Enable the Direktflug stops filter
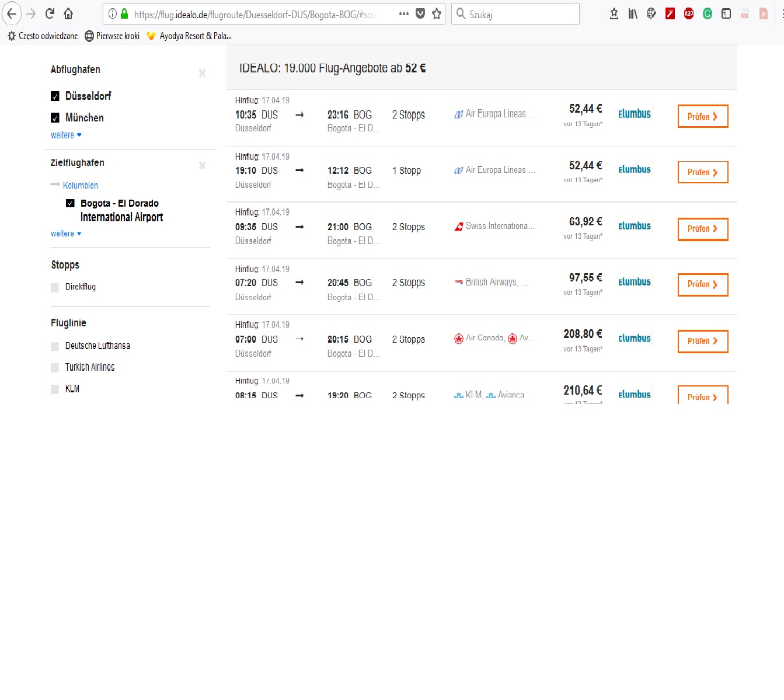This screenshot has width=784, height=700. 55,287
